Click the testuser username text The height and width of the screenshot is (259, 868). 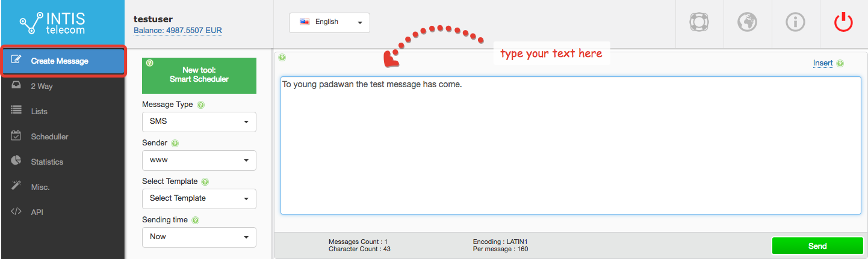[153, 19]
